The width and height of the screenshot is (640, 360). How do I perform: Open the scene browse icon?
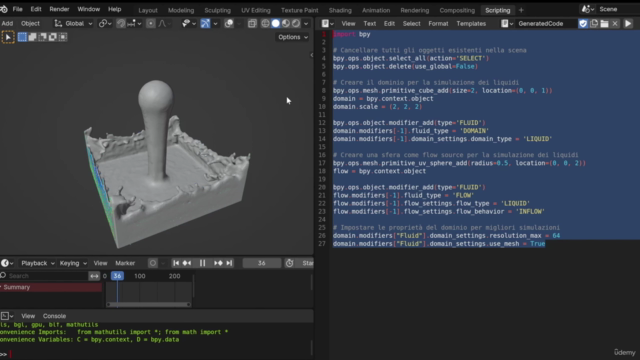click(x=587, y=9)
